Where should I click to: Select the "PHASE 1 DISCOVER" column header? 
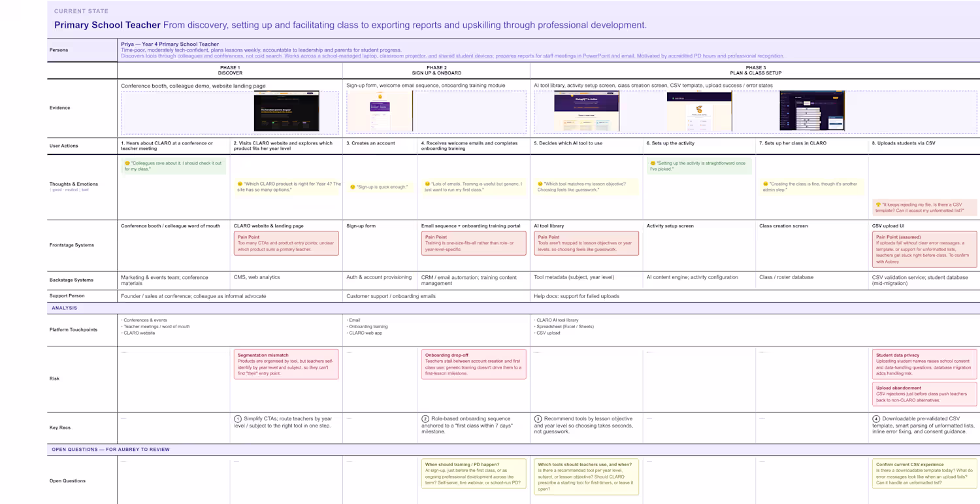(x=230, y=71)
